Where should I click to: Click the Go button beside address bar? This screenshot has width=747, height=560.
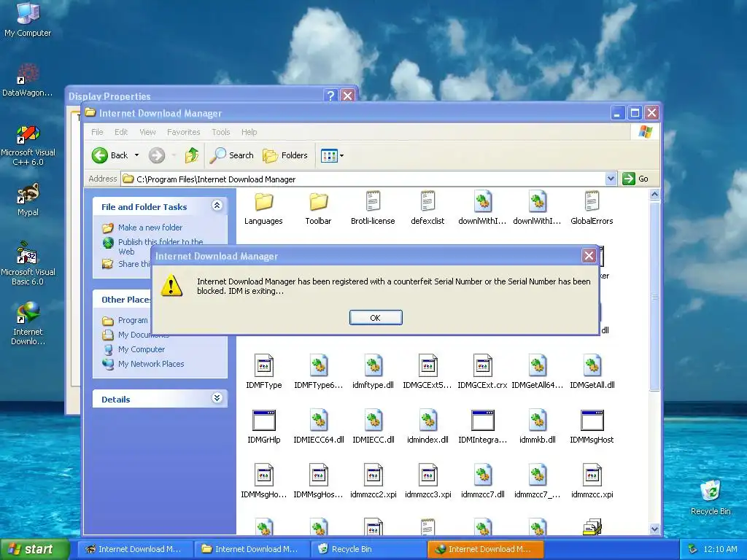click(635, 179)
